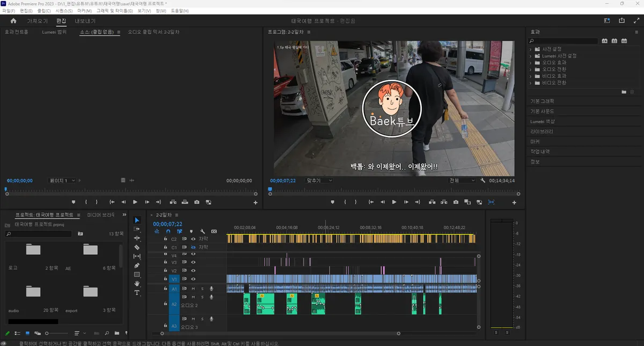Select the Rectangle tool
This screenshot has width=644, height=346.
[x=137, y=275]
